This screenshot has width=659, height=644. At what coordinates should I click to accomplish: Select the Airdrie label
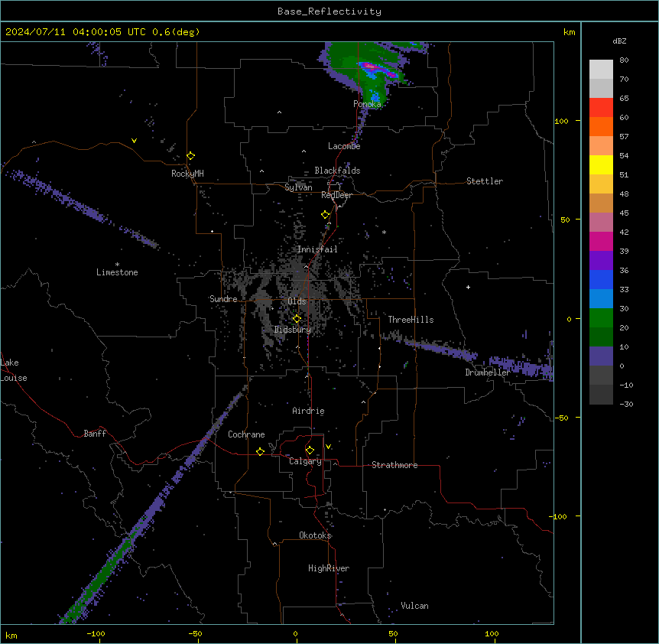coord(309,411)
